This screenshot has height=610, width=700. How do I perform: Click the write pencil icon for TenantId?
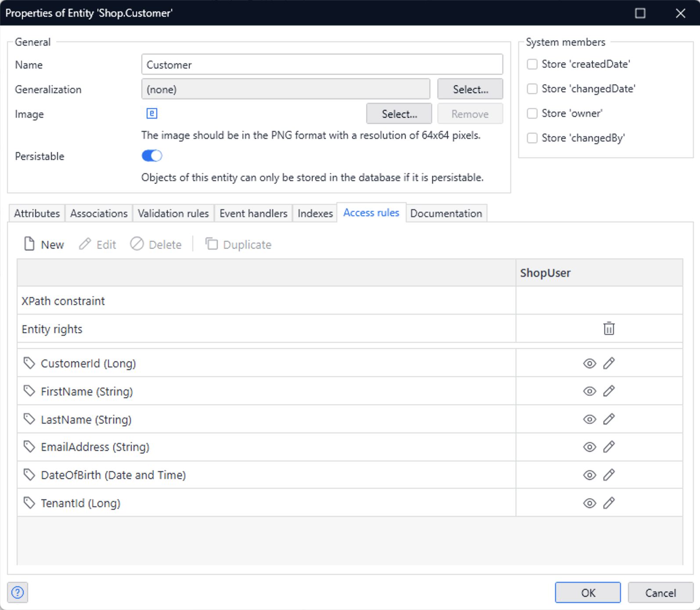coord(609,503)
